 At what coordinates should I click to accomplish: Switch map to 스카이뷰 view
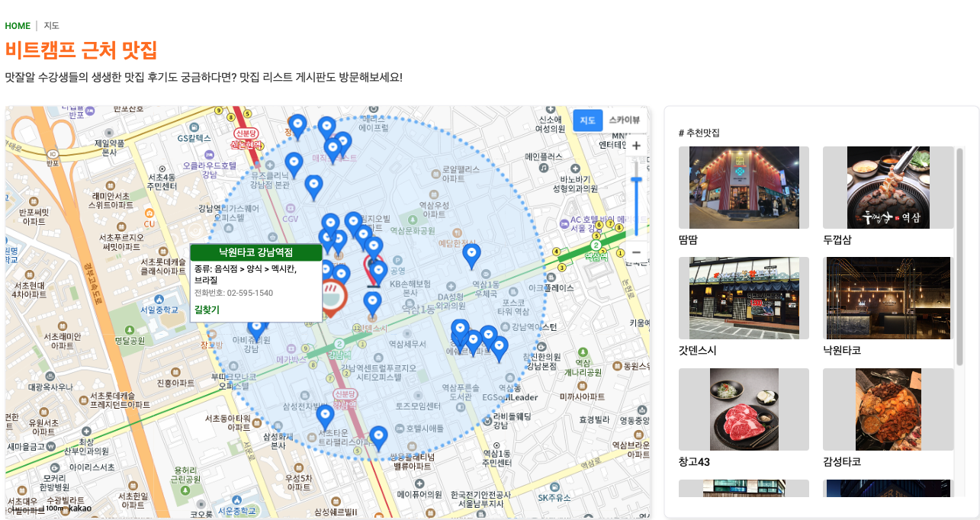pos(624,120)
